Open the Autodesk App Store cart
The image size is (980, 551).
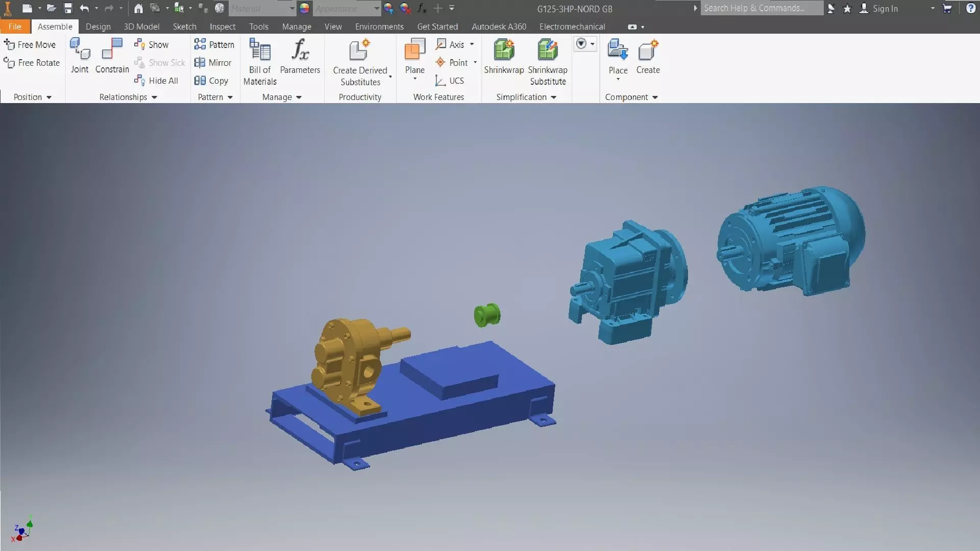(947, 8)
